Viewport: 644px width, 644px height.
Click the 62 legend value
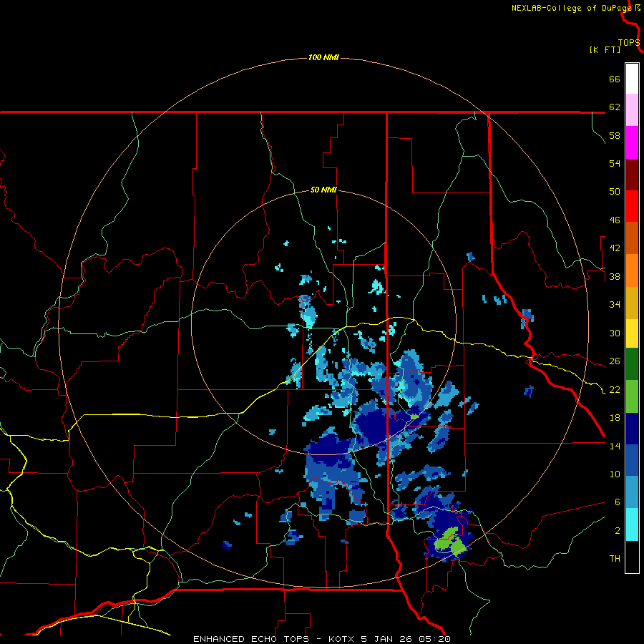(615, 107)
